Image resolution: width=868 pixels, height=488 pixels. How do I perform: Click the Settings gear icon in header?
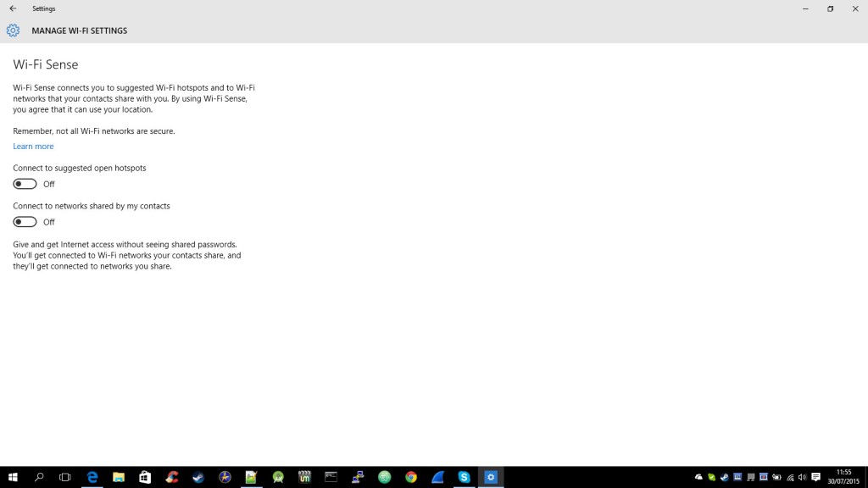pos(13,30)
